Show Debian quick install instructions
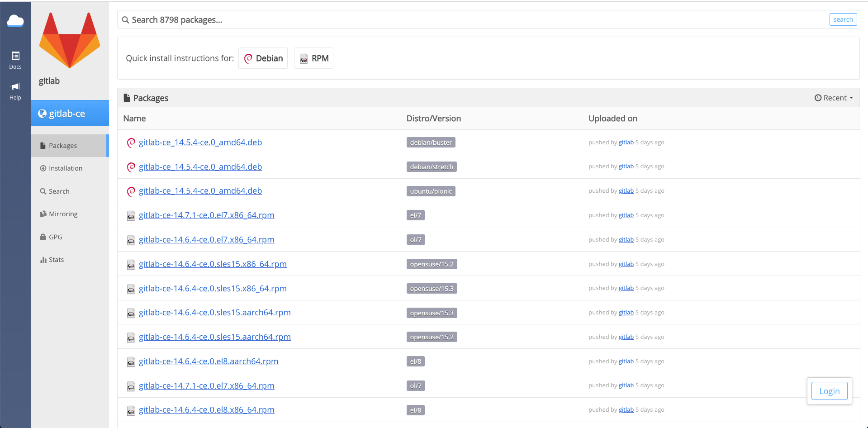The width and height of the screenshot is (868, 428). [263, 58]
